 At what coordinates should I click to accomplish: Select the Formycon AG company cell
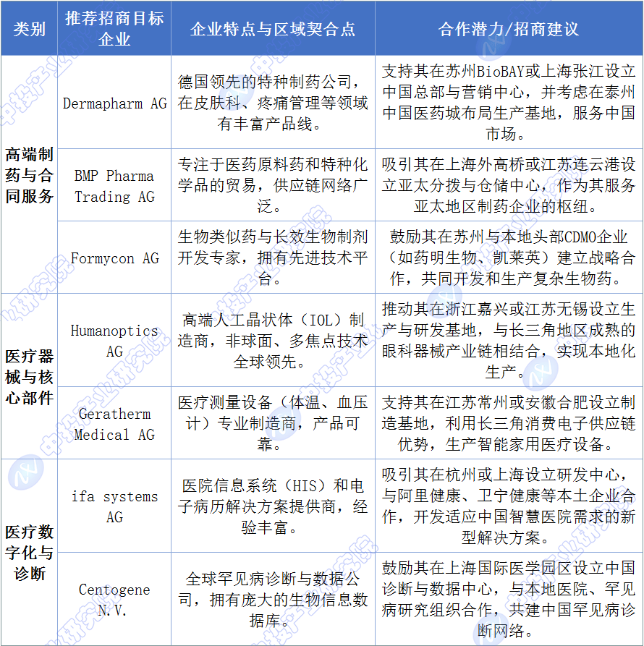[x=114, y=258]
